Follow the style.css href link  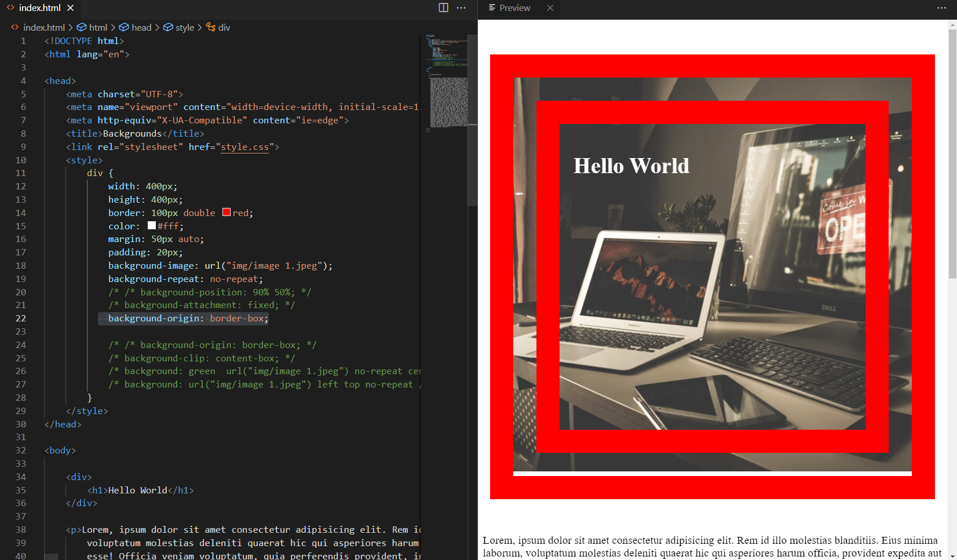coord(244,147)
